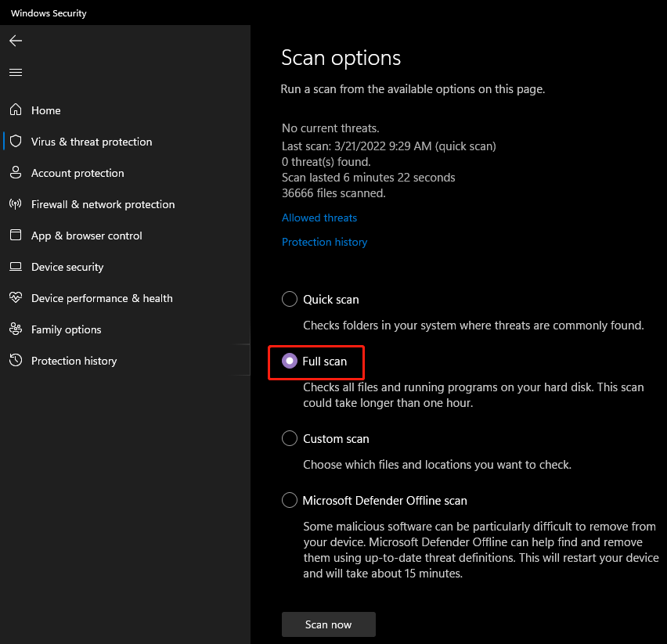View the Protection history link
667x644 pixels.
(324, 242)
